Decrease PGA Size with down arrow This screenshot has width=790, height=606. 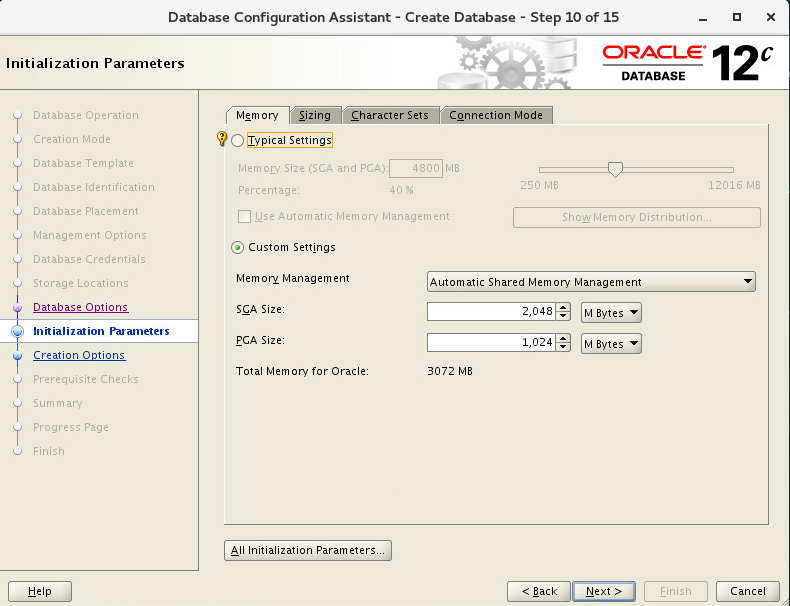563,347
